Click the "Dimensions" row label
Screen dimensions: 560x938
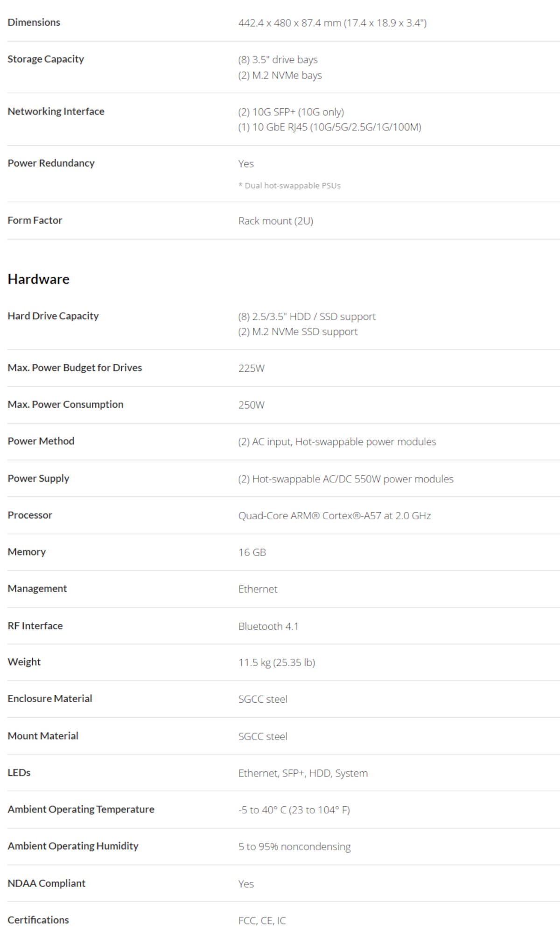(34, 22)
